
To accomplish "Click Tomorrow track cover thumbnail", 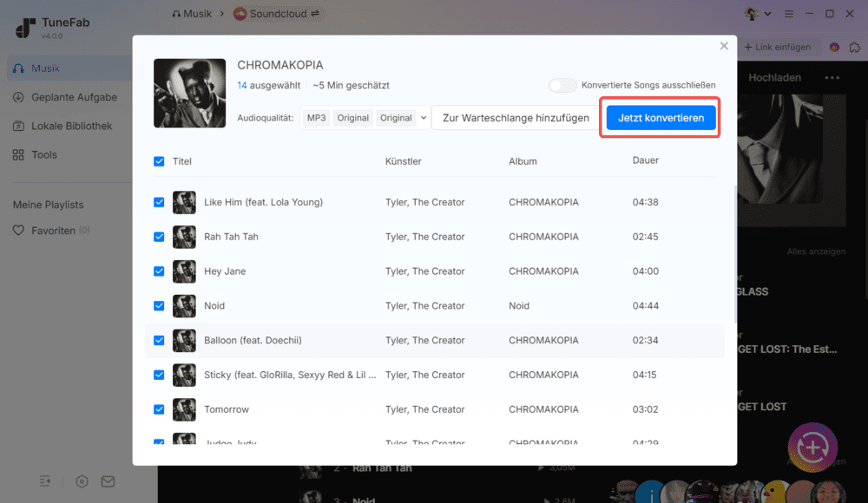I will point(184,409).
